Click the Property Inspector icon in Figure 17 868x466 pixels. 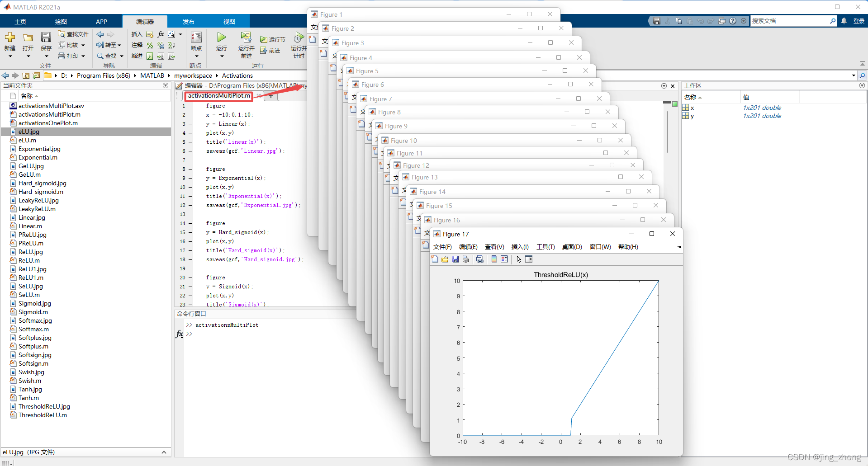point(529,259)
